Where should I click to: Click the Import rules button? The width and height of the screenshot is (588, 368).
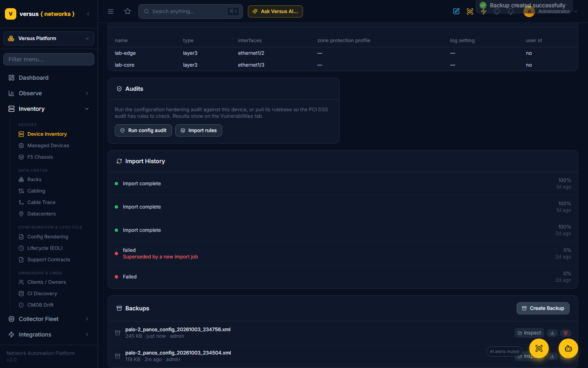tap(198, 130)
